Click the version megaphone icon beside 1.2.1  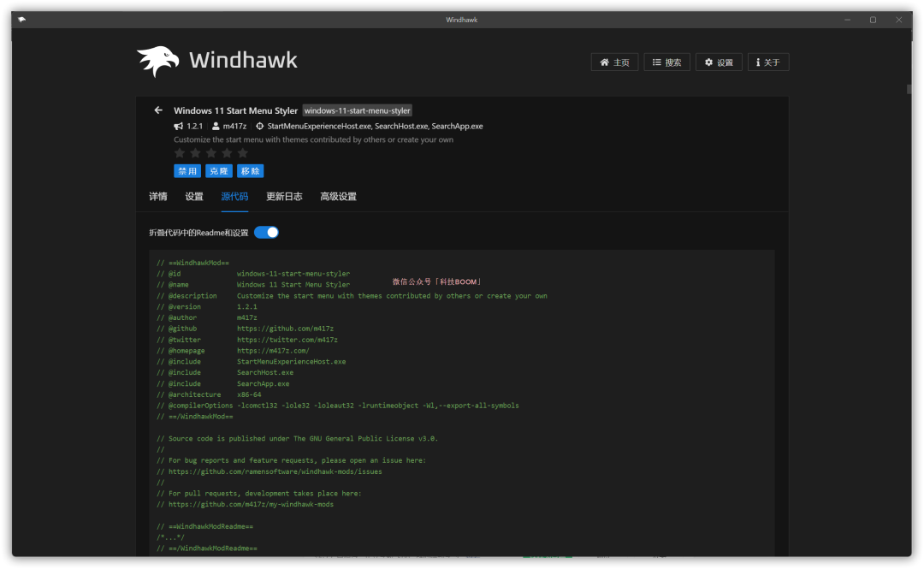179,126
